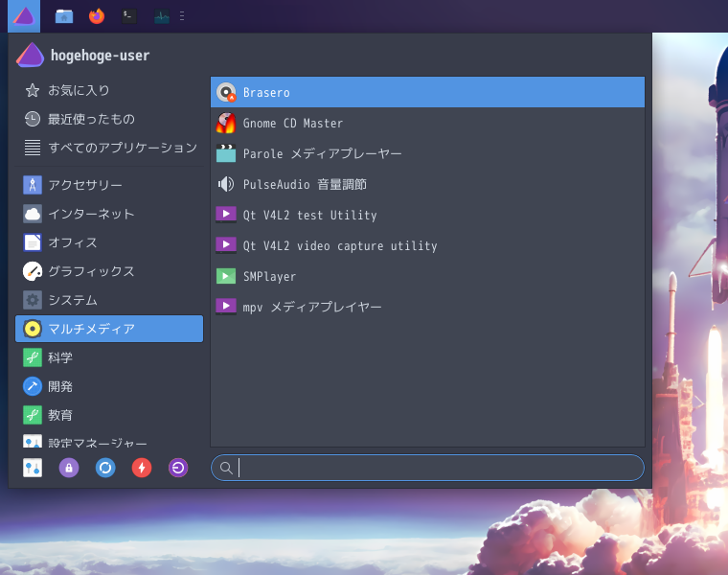
Task: Click 'Qt V4L2 video capture utility' label
Action: [x=340, y=245]
